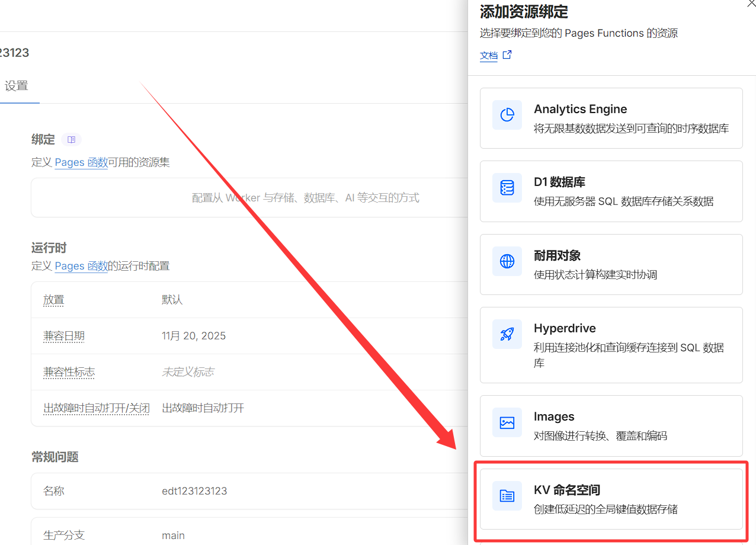Viewport: 756px width, 545px height.
Task: Click the D1 database icon
Action: [x=507, y=188]
